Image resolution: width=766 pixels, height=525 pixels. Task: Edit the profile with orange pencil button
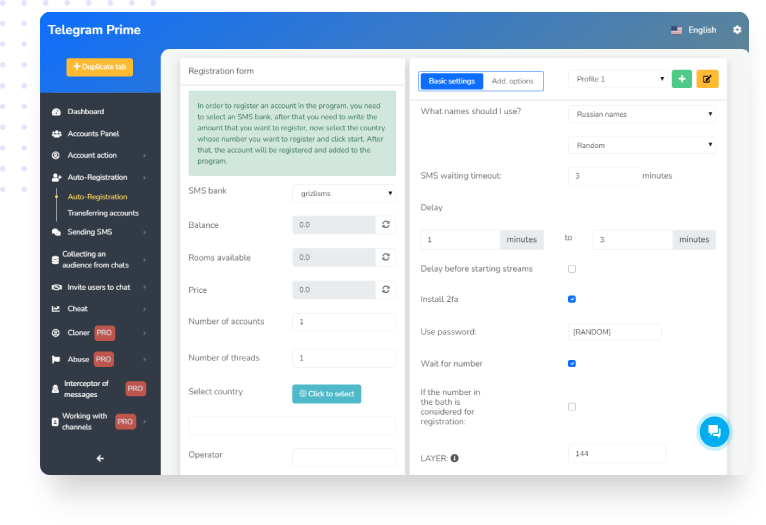(x=707, y=79)
